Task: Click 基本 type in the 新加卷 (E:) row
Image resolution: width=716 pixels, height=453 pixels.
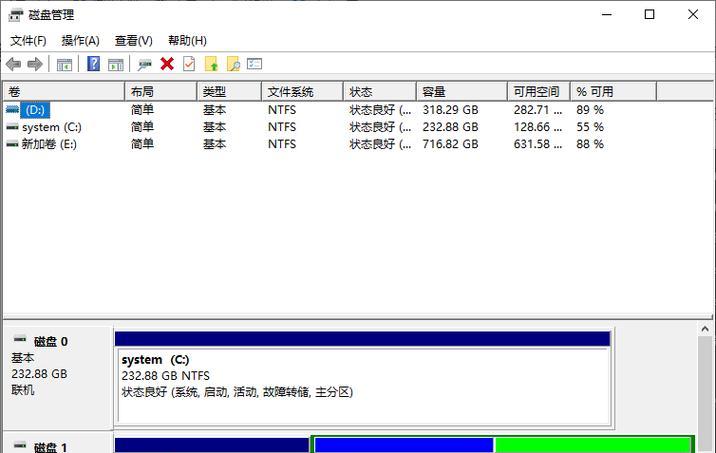Action: click(214, 144)
